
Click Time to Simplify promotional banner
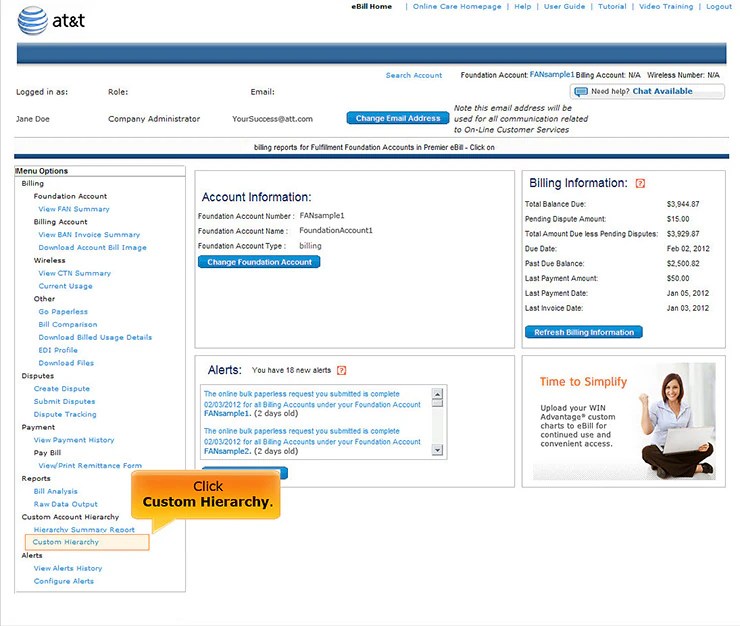click(623, 421)
